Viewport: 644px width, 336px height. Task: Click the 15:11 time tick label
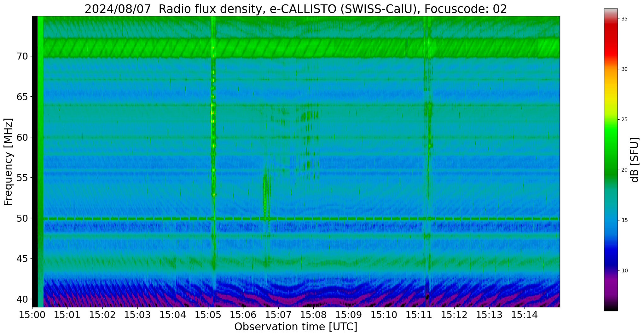click(419, 315)
